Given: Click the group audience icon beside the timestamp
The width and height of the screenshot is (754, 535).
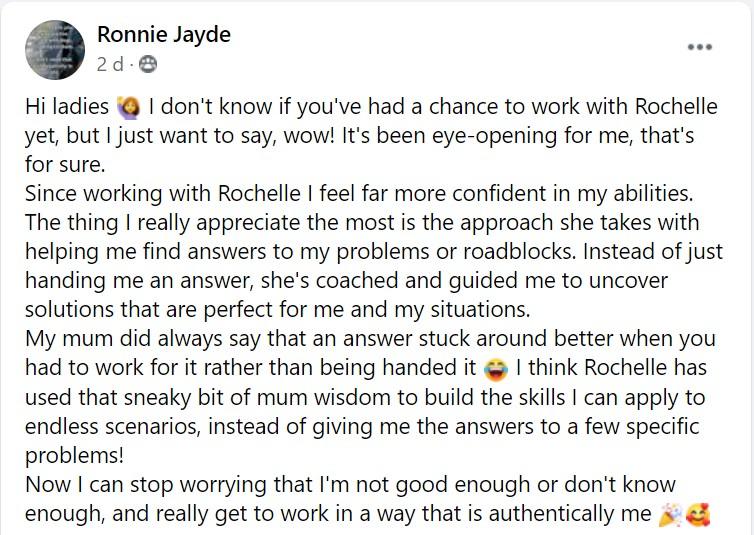Looking at the screenshot, I should 147,65.
